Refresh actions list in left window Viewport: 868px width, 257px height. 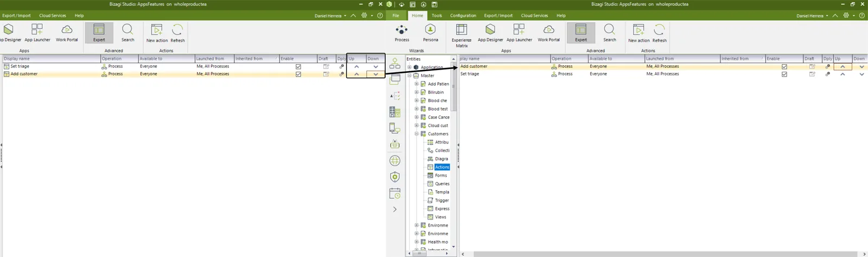(177, 34)
